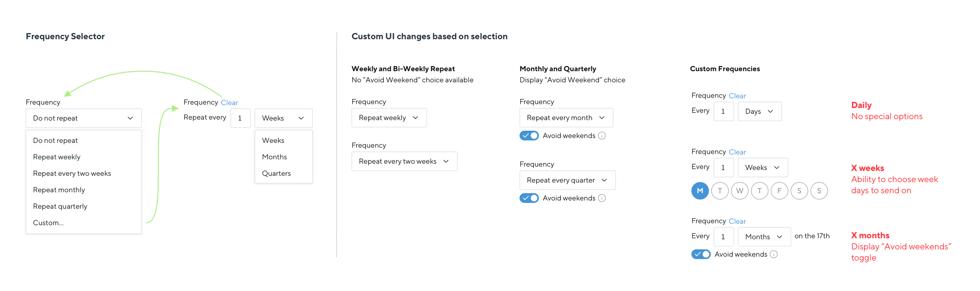Click the info icon beside monthly Avoid weekends

click(x=602, y=135)
